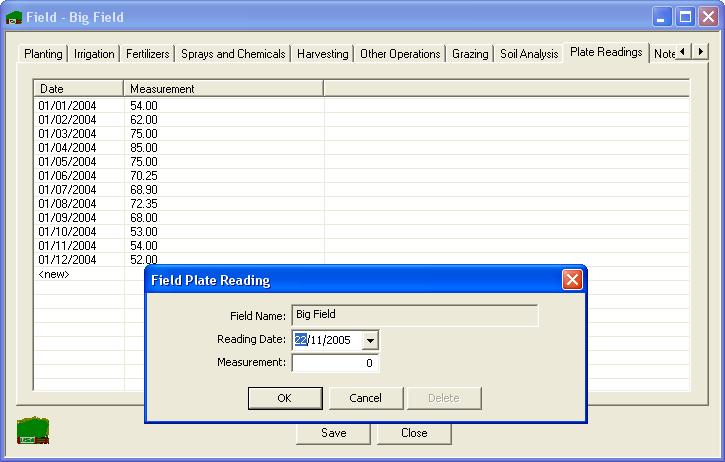Click the <new> row entry

click(54, 274)
